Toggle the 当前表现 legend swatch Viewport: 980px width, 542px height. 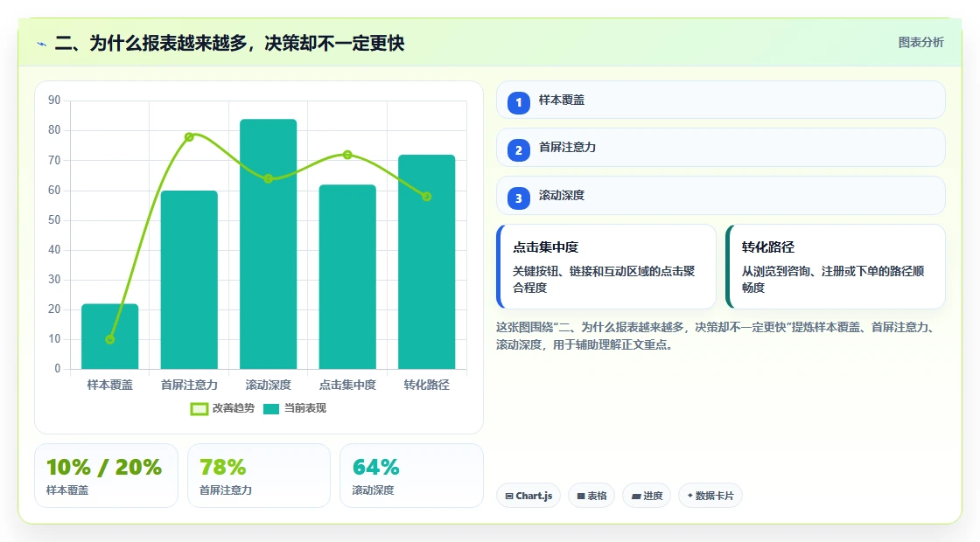(270, 409)
